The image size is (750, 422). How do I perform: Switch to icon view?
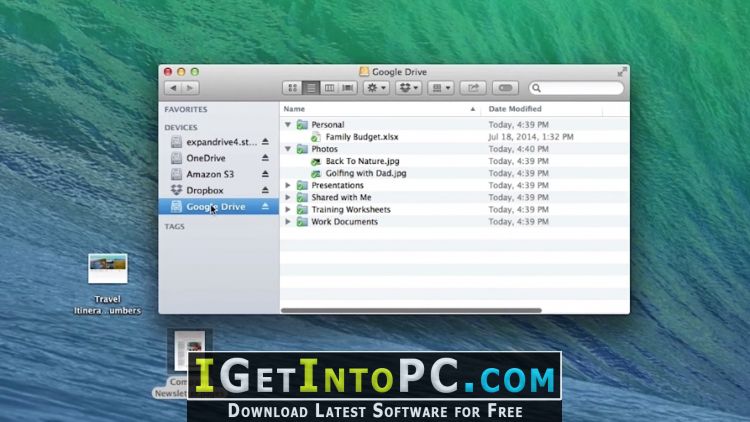click(292, 88)
